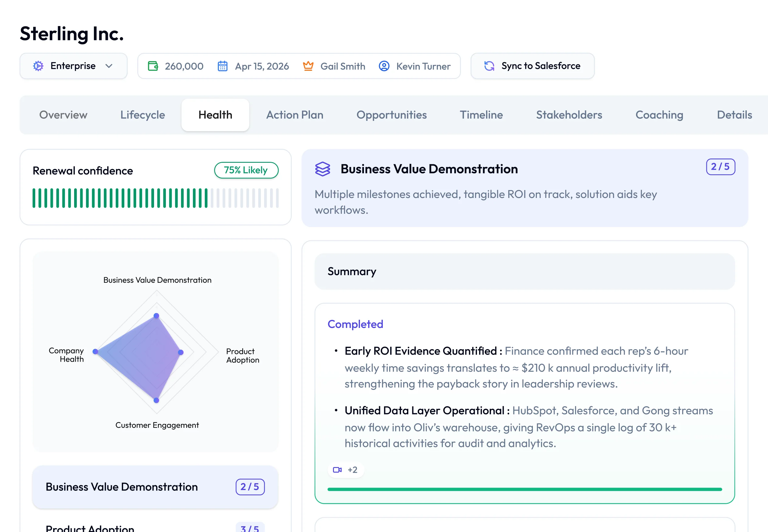This screenshot has height=532, width=768.
Task: Click the green Completed progress bar
Action: point(525,489)
